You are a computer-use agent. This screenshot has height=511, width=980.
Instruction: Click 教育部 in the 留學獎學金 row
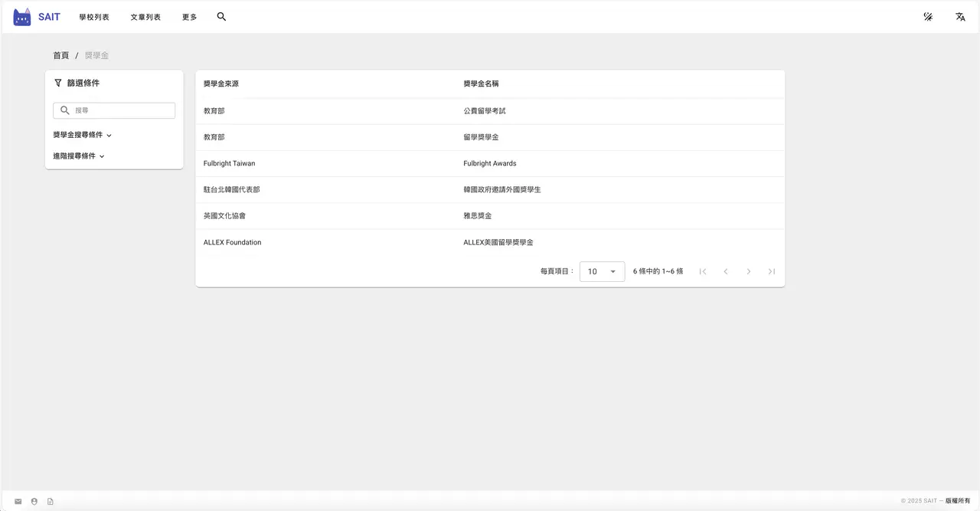(x=214, y=137)
